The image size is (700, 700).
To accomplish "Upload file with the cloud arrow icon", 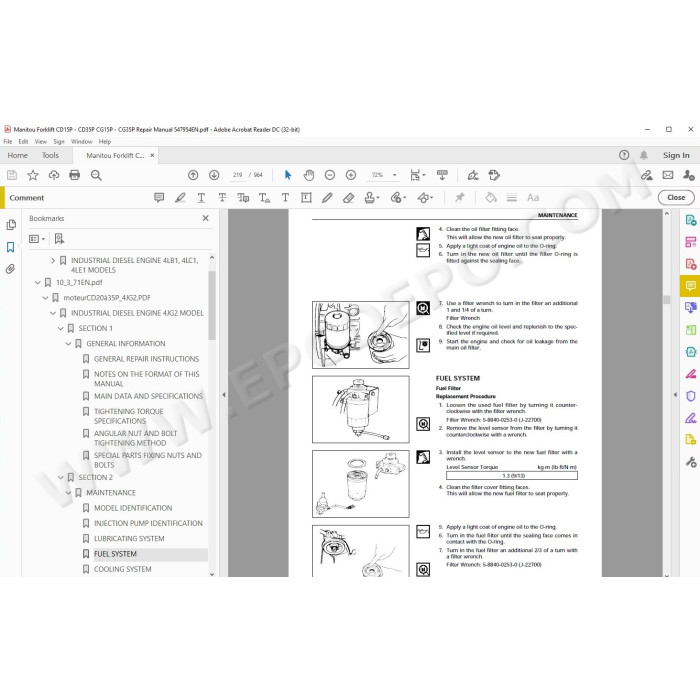I will (54, 175).
